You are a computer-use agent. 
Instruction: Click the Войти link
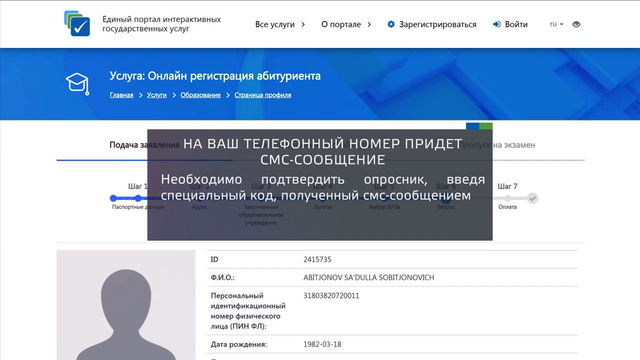[516, 24]
